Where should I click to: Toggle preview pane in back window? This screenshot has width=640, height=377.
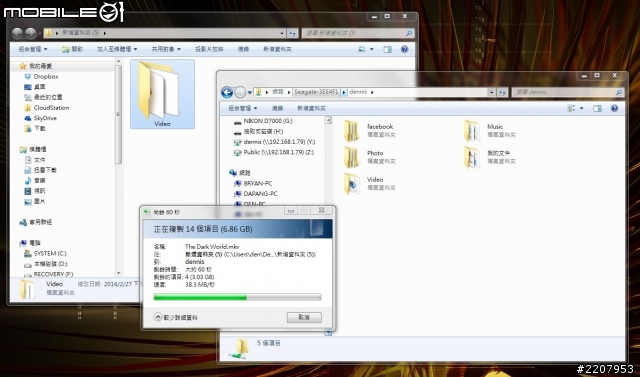(387, 49)
